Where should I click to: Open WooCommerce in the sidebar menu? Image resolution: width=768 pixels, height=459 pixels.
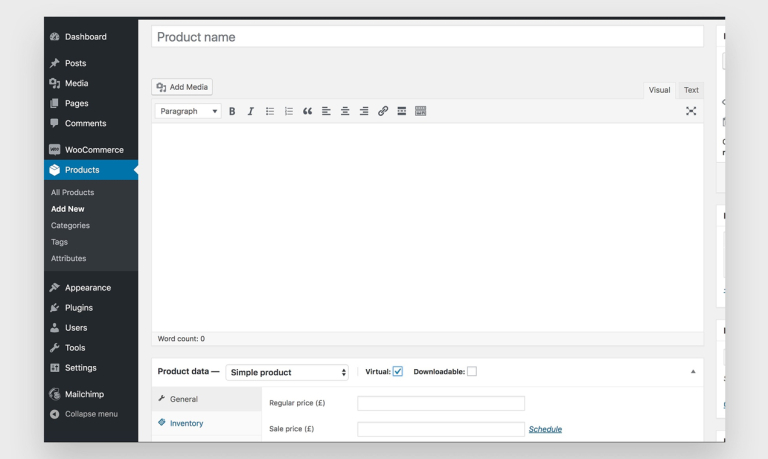click(94, 150)
